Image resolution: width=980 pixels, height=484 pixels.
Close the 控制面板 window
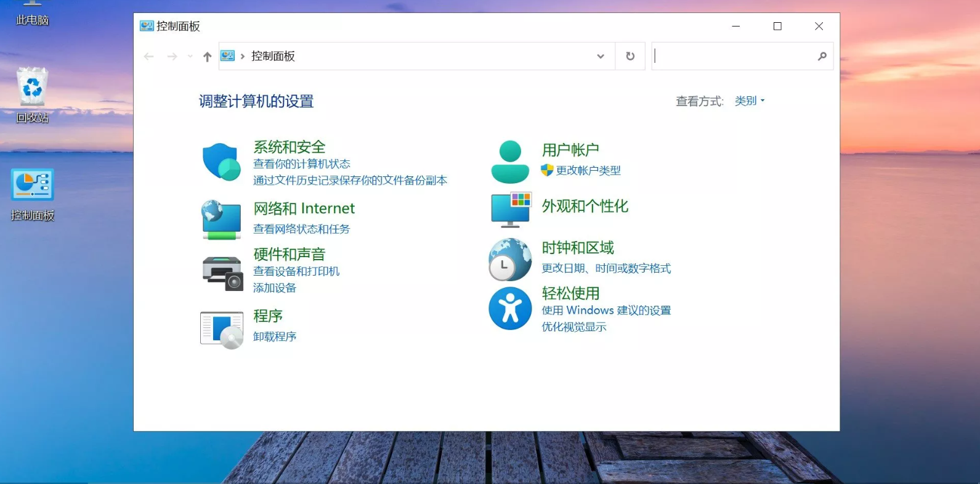point(819,26)
